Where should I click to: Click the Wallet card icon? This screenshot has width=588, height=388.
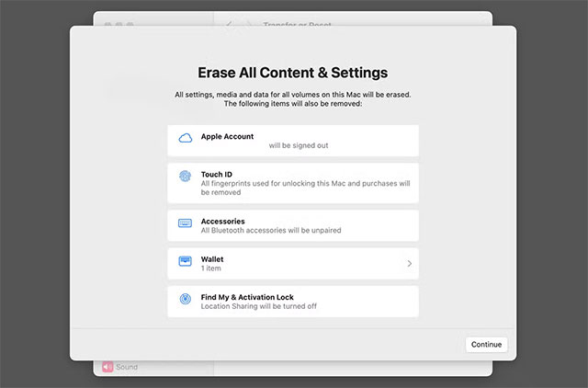point(185,261)
